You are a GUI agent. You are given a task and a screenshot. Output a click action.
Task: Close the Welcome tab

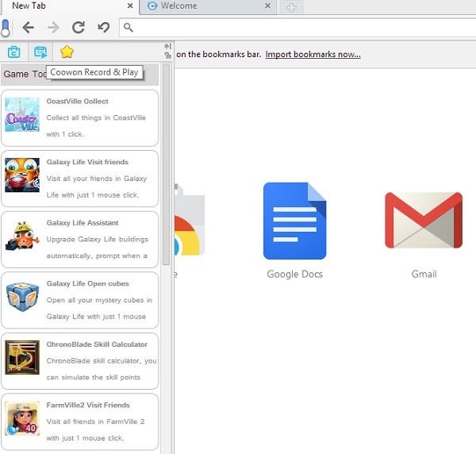tap(267, 6)
